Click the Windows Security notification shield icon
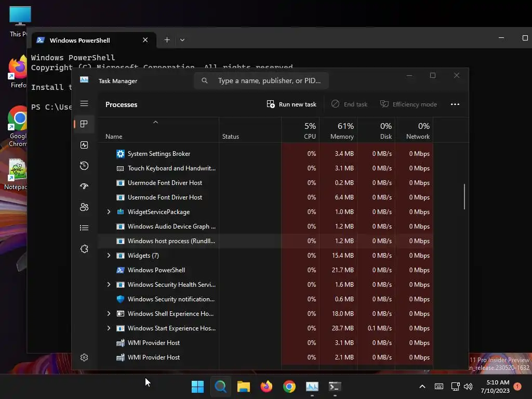Viewport: 532px width, 399px height. 120,299
